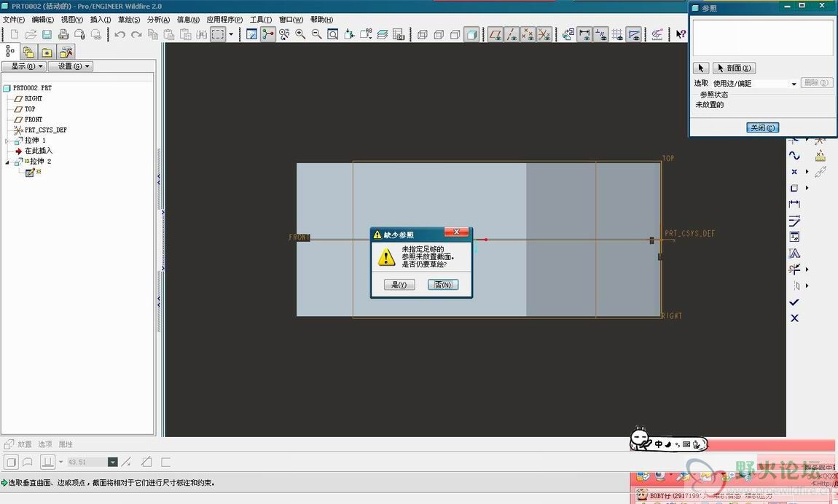Open the 文件(F) menu

[x=14, y=20]
